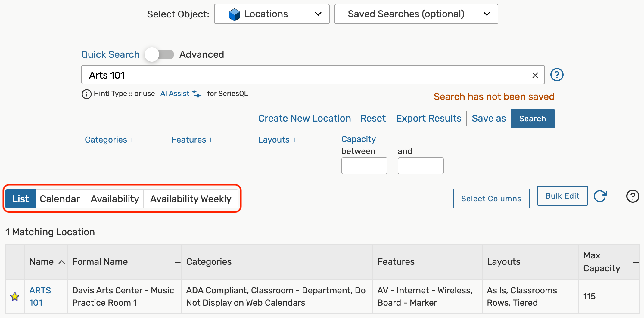
Task: Switch search mode to Advanced
Action: (x=160, y=54)
